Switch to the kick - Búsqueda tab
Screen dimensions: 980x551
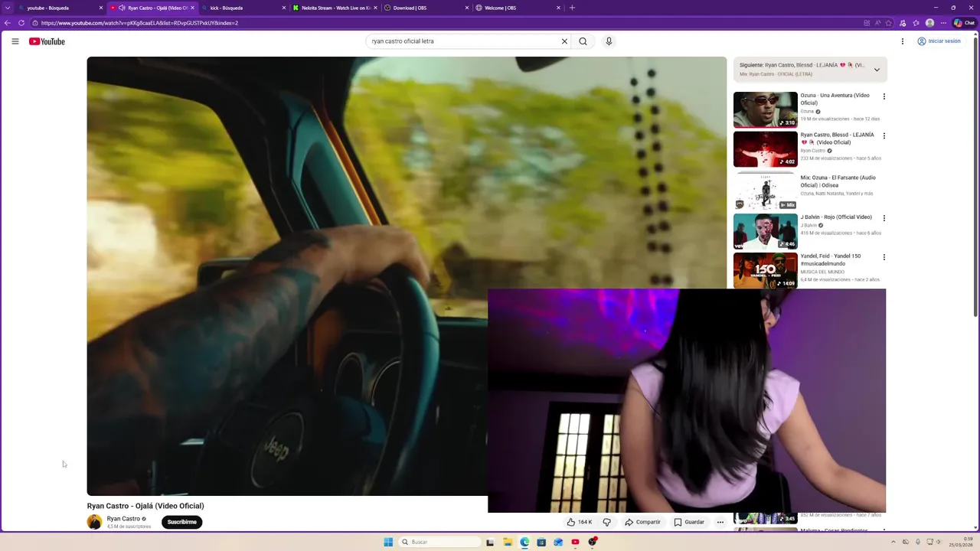[243, 8]
